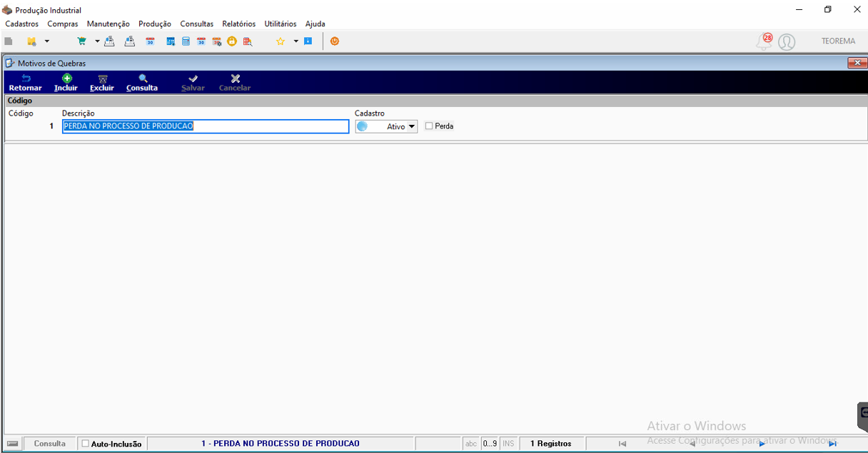
Task: Click the favorites star icon
Action: tap(281, 41)
